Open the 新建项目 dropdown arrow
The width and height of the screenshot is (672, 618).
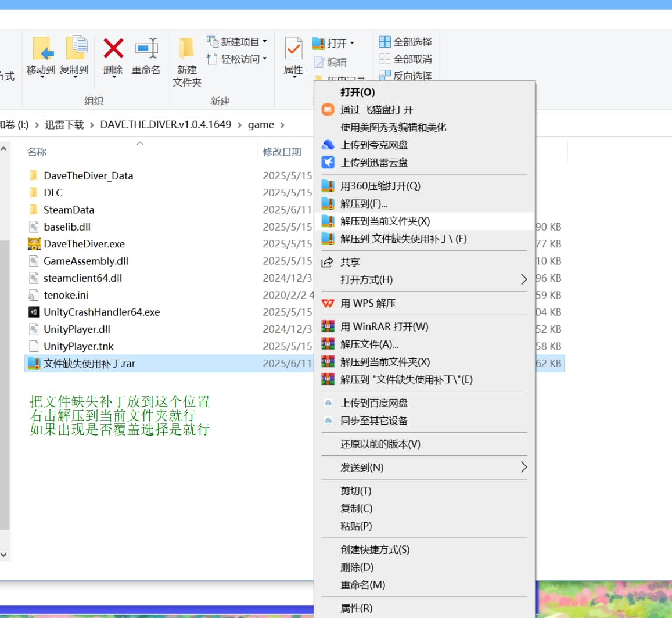(x=265, y=42)
